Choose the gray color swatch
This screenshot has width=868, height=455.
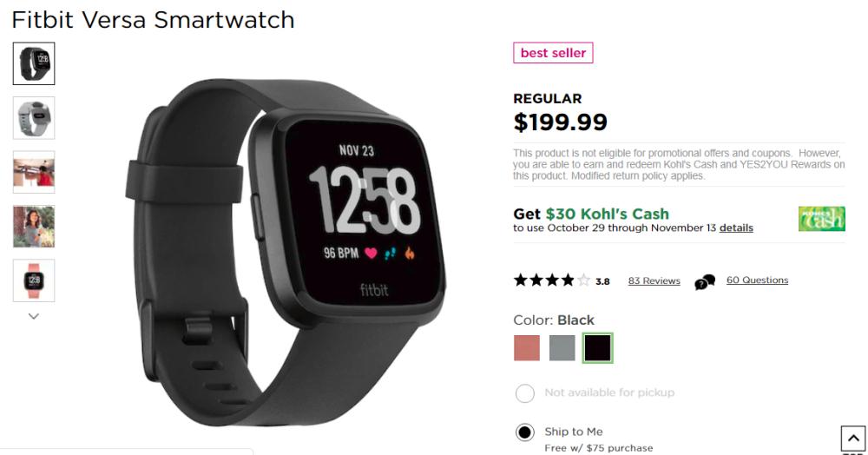pyautogui.click(x=562, y=347)
